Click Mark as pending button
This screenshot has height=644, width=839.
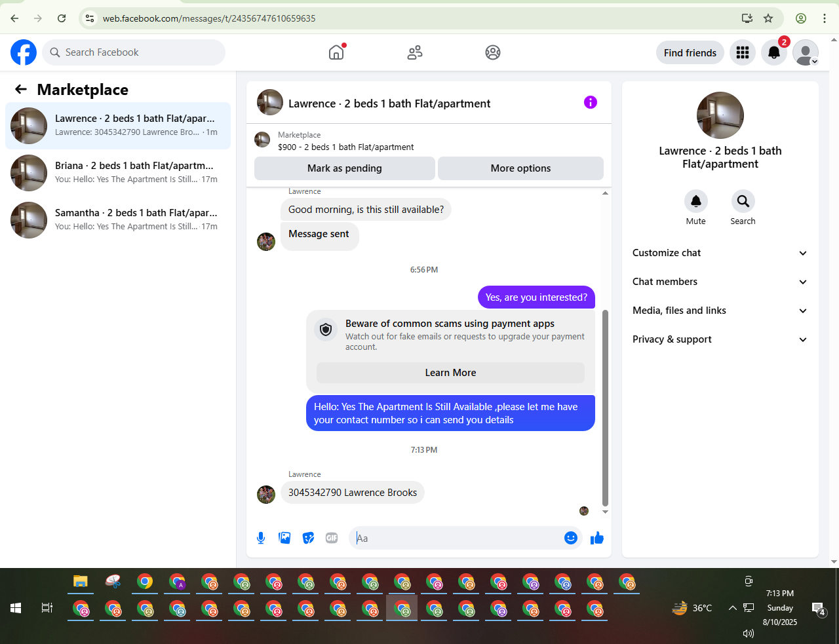tap(345, 168)
